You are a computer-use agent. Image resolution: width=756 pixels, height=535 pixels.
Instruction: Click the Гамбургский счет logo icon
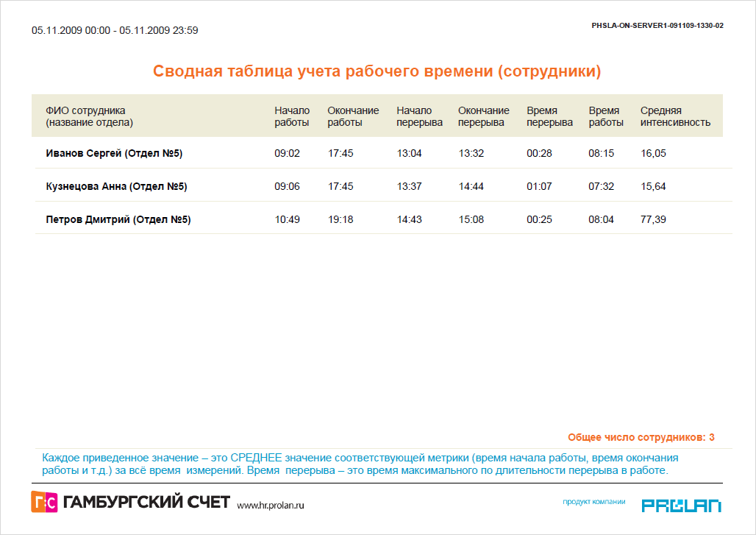44,502
